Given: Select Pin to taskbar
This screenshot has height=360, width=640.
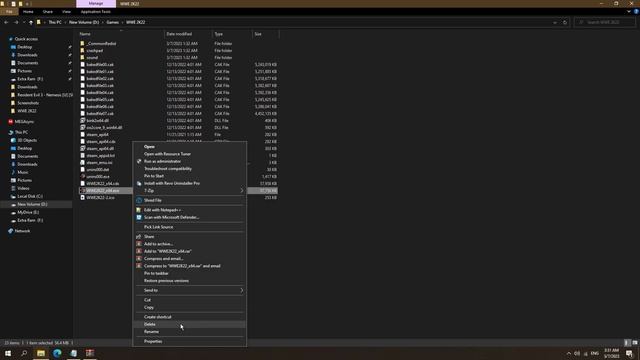Looking at the screenshot, I should [x=189, y=273].
